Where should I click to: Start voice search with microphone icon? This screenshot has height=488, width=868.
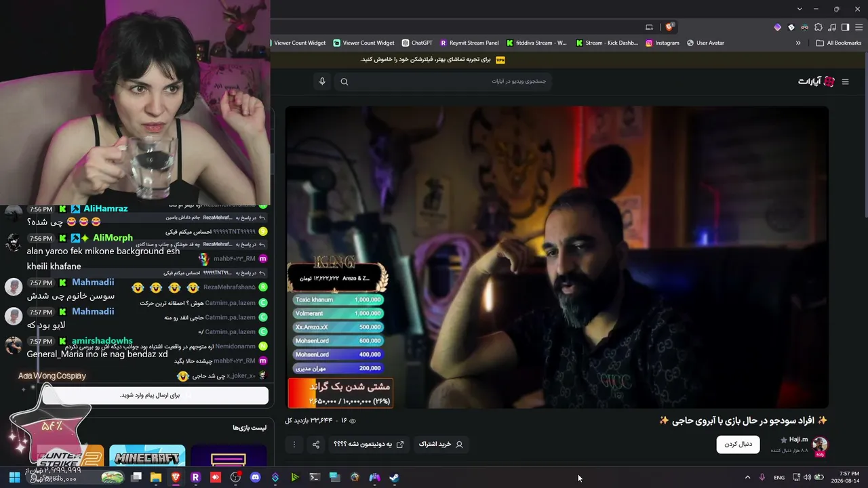click(322, 81)
